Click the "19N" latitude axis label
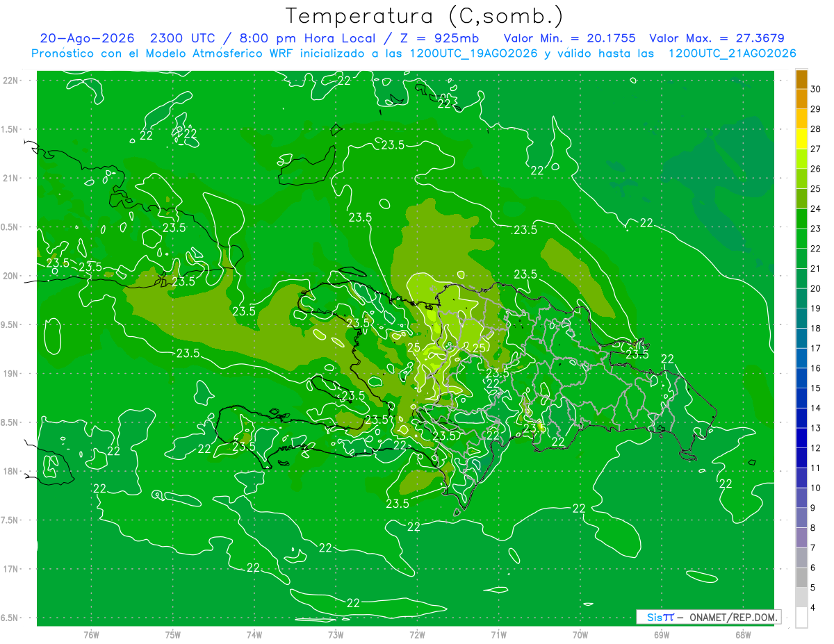 click(12, 373)
